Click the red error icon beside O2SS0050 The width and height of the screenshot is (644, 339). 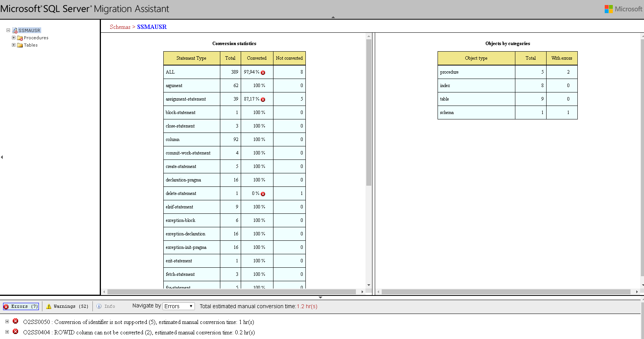[15, 321]
